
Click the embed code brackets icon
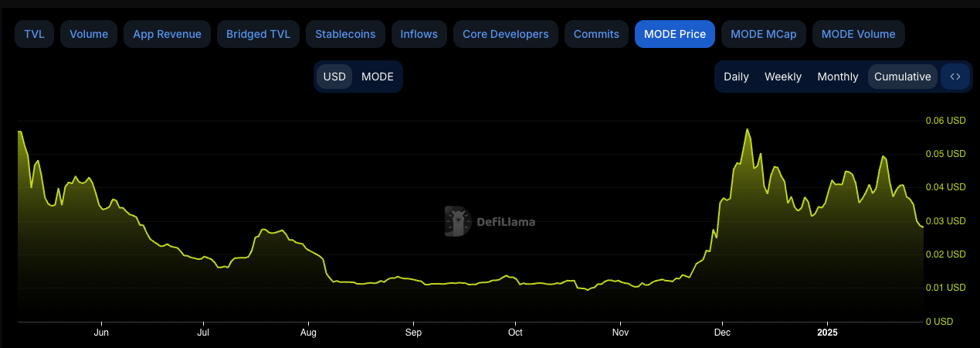(x=955, y=77)
